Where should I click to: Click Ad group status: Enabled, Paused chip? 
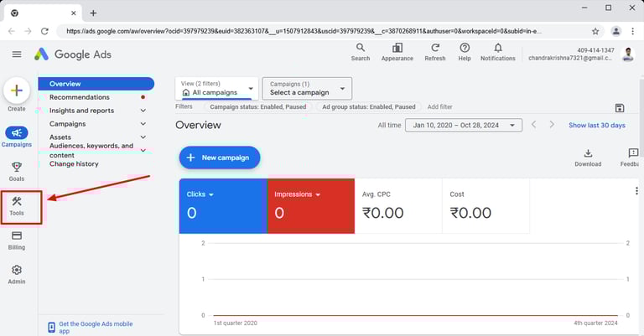coord(369,106)
